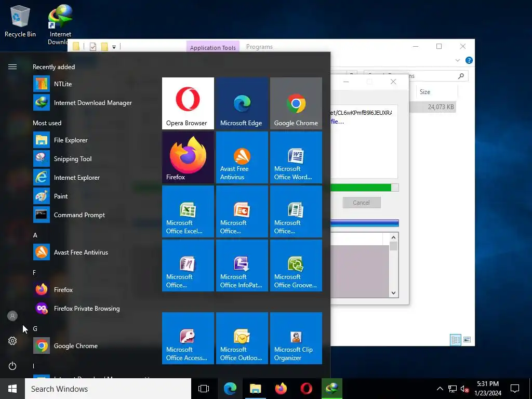The width and height of the screenshot is (532, 399).
Task: Expand the Start menu hamburger
Action: (x=12, y=67)
